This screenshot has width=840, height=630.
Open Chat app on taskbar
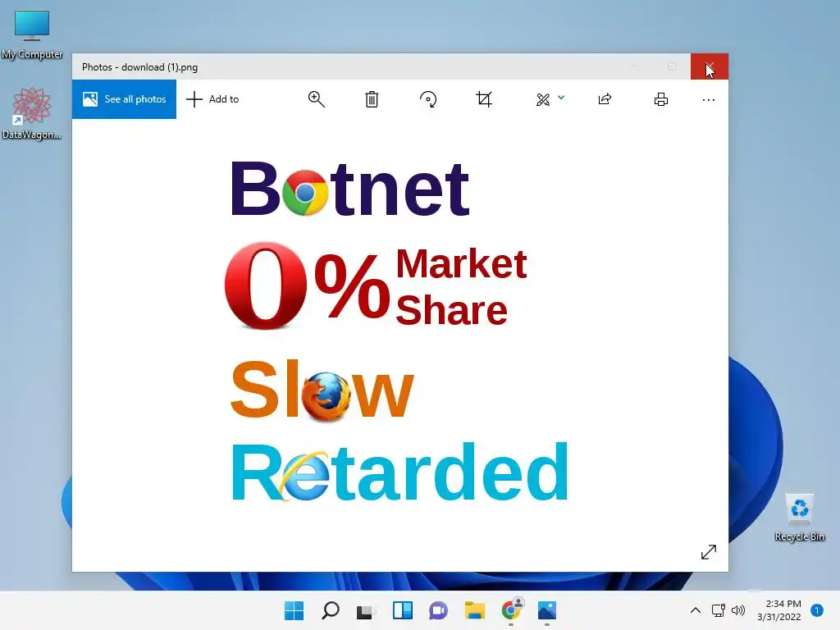(x=438, y=610)
